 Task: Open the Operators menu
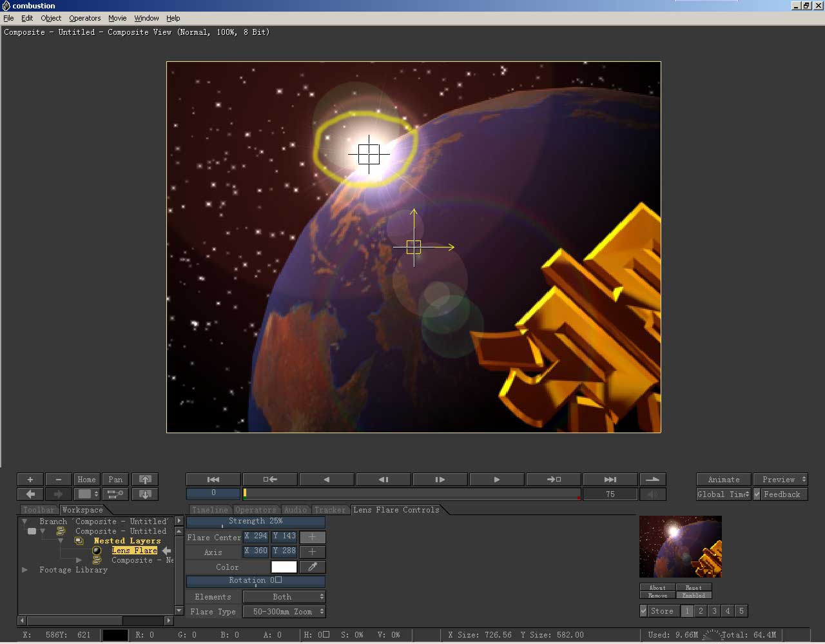pos(85,18)
